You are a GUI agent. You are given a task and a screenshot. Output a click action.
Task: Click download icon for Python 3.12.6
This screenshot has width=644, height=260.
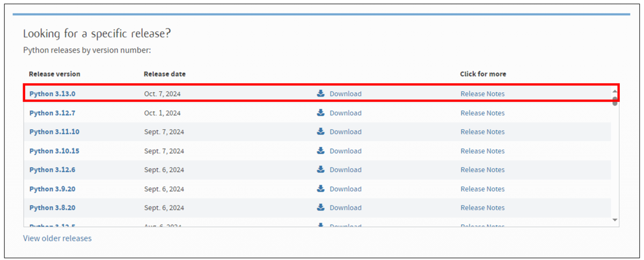(320, 169)
